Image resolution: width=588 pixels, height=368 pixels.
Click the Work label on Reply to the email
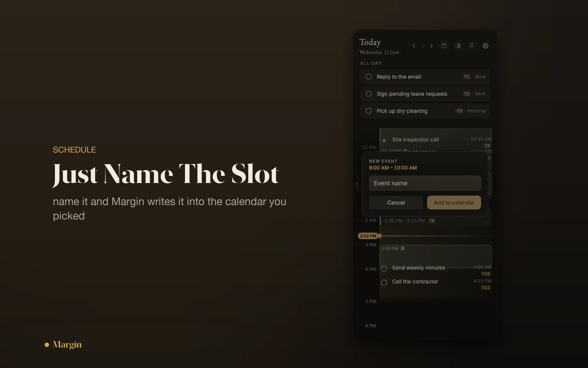point(480,77)
